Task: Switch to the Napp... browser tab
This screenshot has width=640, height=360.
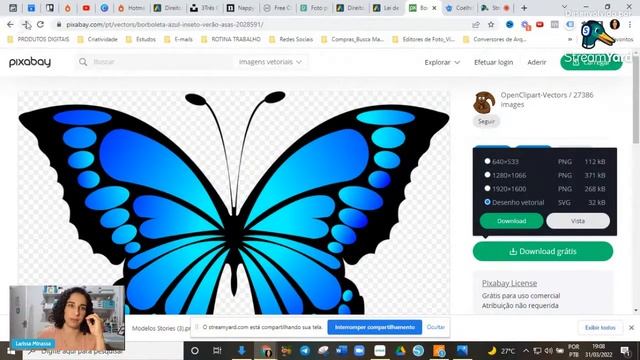Action: 241,8
